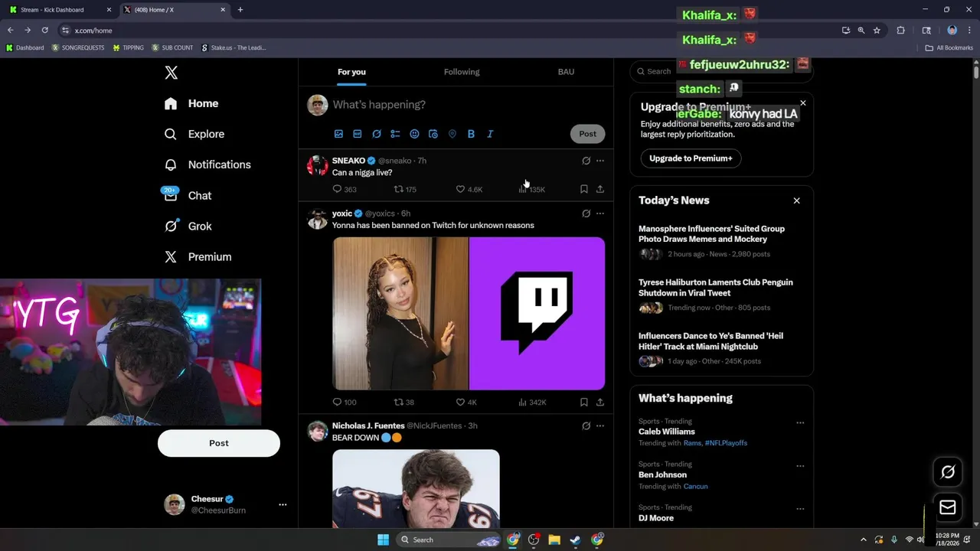The height and width of the screenshot is (551, 980).
Task: Switch to the Stream - Kick Dashboard tab
Action: [x=60, y=10]
